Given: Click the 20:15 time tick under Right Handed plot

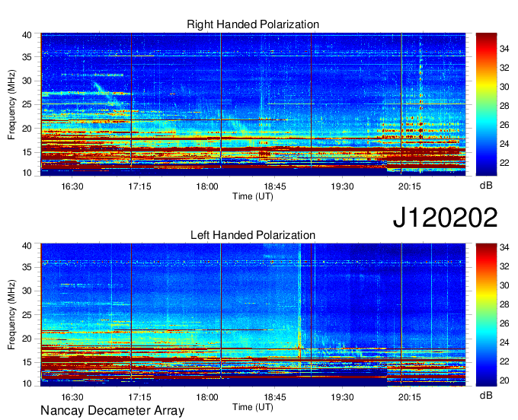Looking at the screenshot, I should point(410,186).
